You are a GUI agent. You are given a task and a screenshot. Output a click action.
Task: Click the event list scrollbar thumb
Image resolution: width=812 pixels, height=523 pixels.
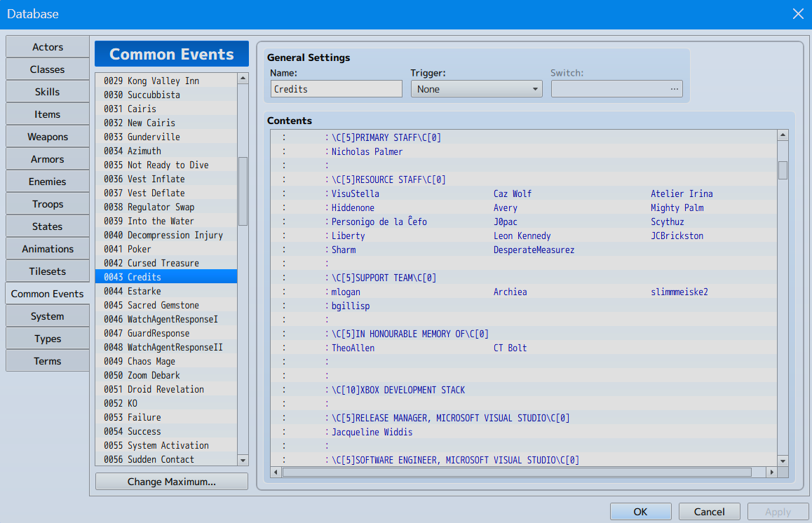click(x=243, y=191)
